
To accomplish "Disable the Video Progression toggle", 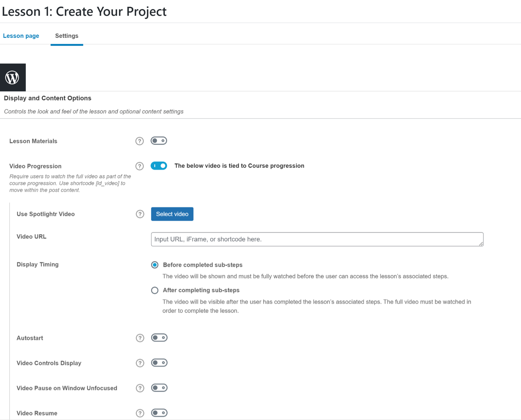I will tap(159, 166).
